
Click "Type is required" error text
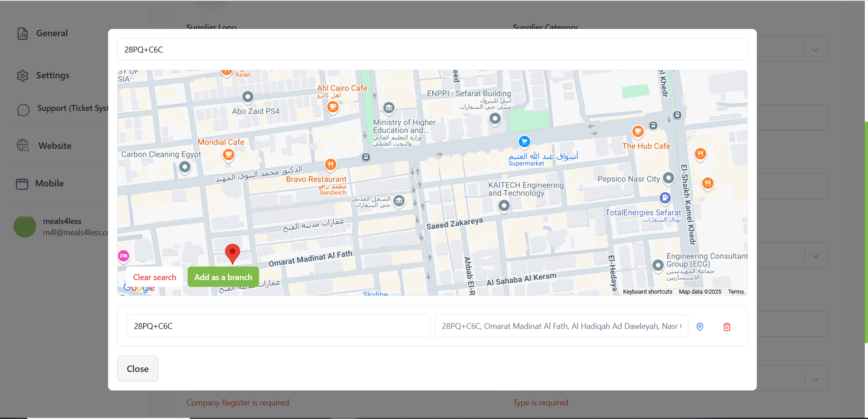(x=541, y=402)
